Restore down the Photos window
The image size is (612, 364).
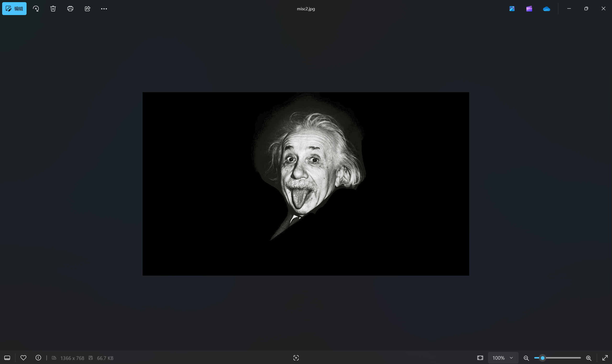586,9
